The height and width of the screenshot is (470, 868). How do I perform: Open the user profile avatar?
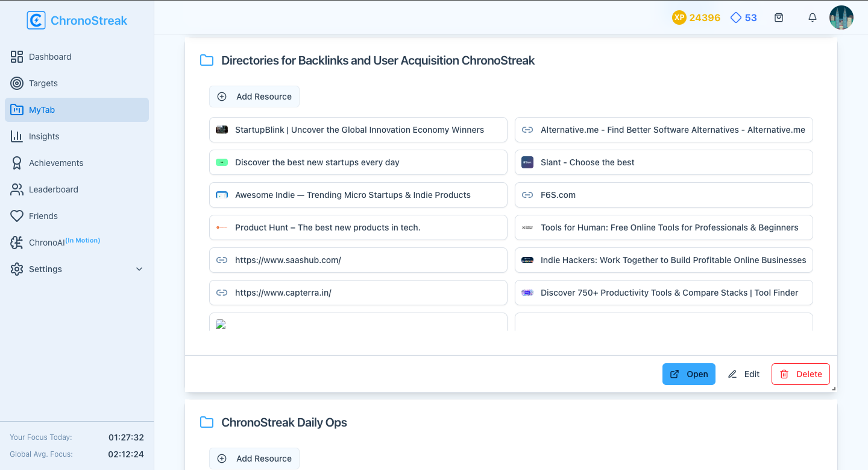click(x=841, y=18)
